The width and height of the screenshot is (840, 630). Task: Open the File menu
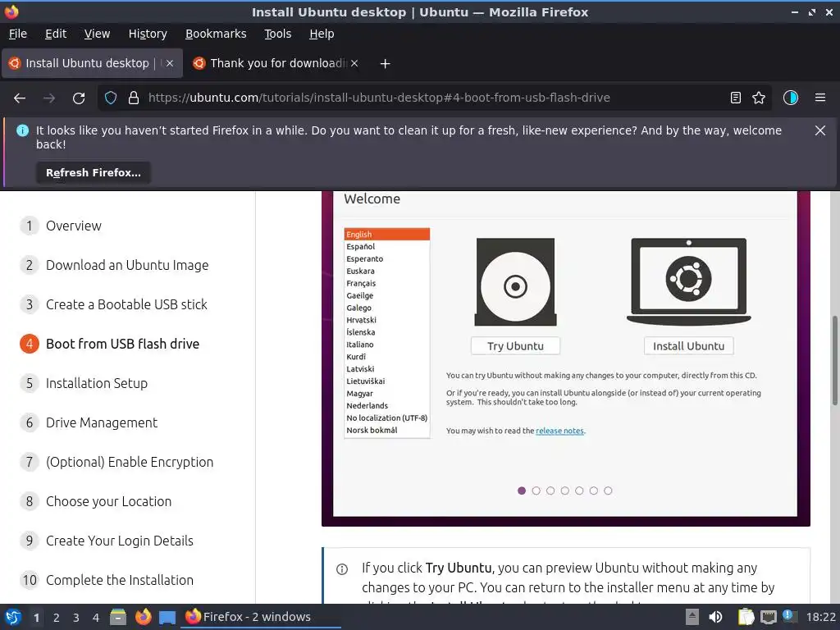coord(18,34)
